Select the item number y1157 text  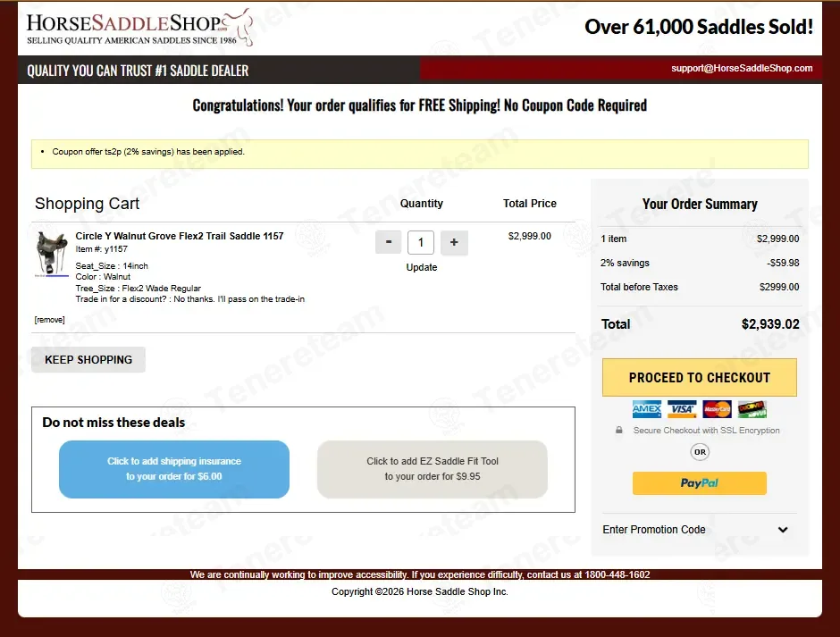(x=101, y=249)
